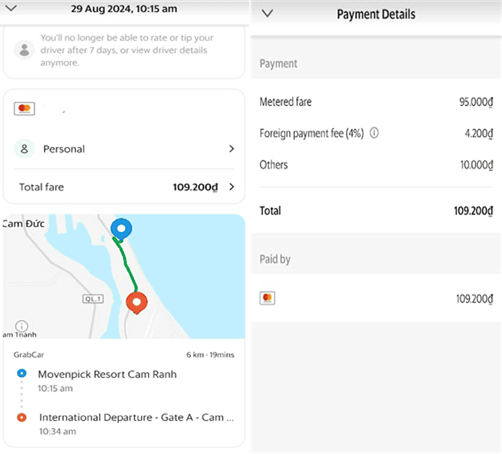Open the Personal tag row

pyautogui.click(x=124, y=149)
